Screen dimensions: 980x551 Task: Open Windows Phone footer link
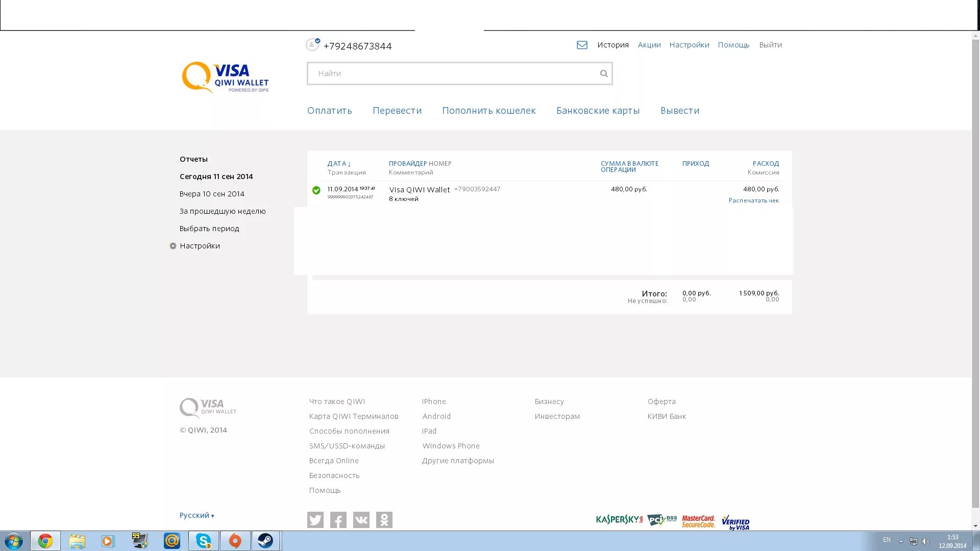(451, 446)
